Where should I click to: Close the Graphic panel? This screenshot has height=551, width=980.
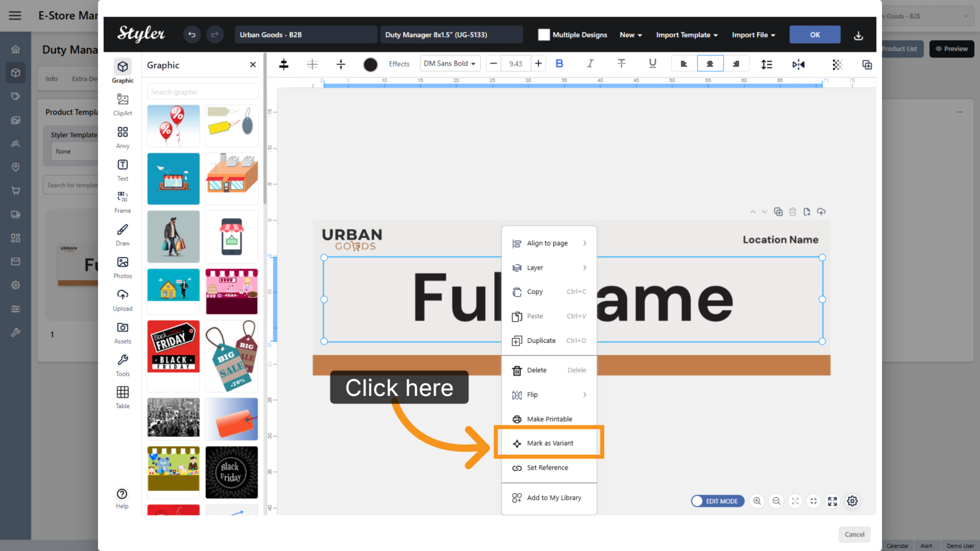click(x=253, y=65)
